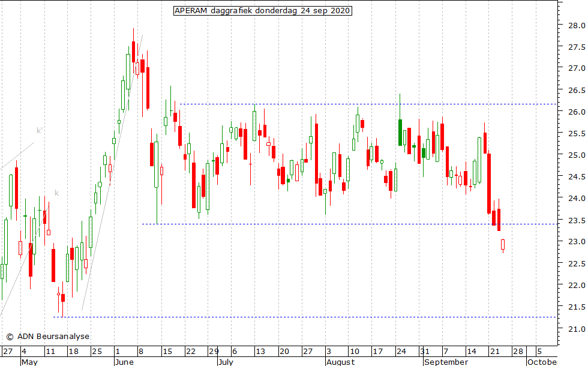
Task: Click the gray trendline label k
Action: click(56, 193)
